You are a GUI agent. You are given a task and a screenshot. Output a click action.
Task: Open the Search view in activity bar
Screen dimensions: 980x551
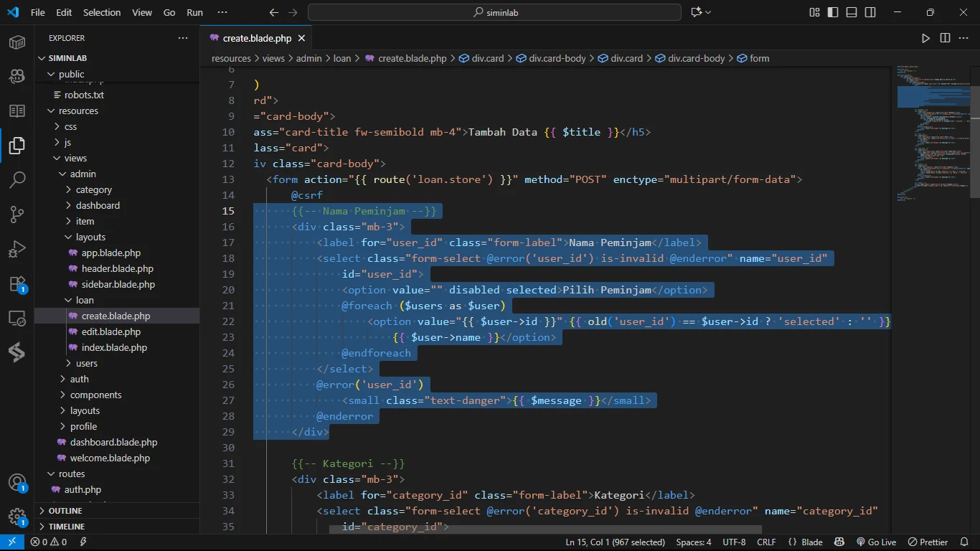click(x=17, y=179)
